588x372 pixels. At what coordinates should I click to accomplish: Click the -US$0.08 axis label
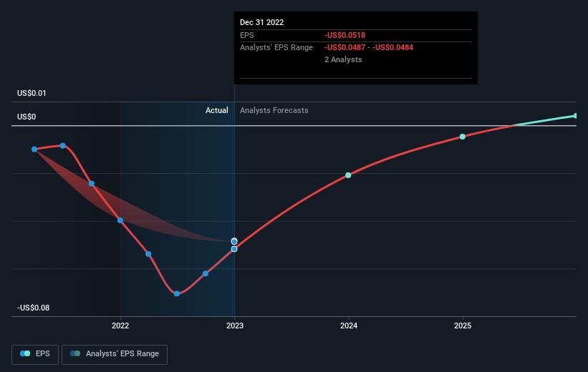[33, 308]
